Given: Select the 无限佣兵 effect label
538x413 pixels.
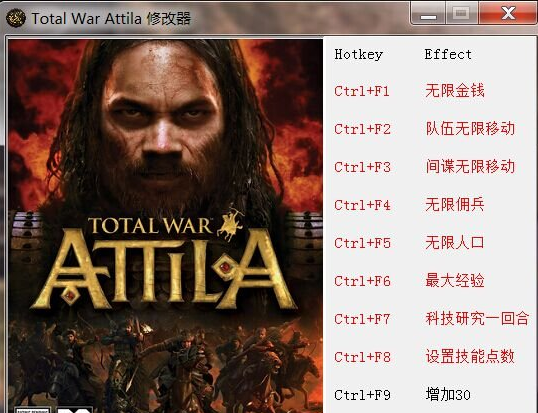Looking at the screenshot, I should pyautogui.click(x=455, y=204).
